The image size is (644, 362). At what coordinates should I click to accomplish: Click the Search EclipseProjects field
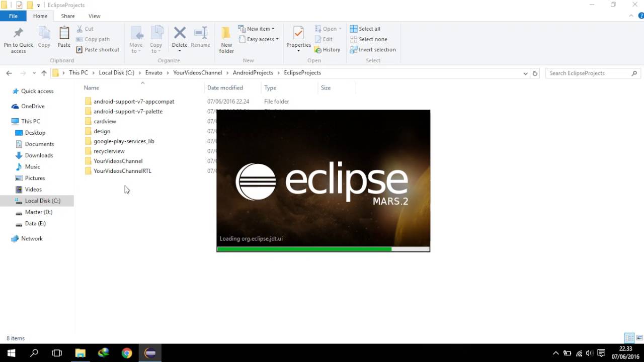tap(593, 73)
